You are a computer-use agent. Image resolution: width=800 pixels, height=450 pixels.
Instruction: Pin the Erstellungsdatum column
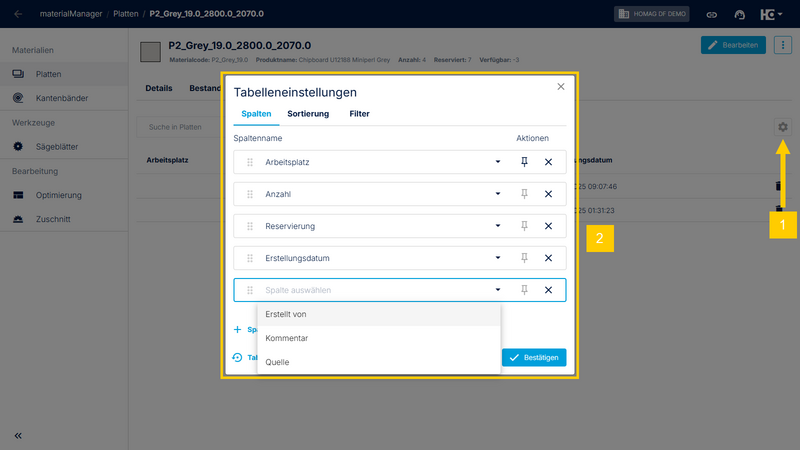click(524, 258)
